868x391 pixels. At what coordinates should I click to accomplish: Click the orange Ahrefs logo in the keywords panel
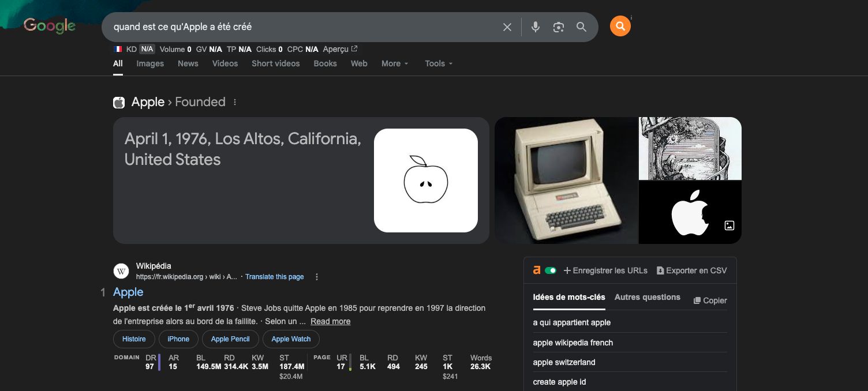click(536, 269)
